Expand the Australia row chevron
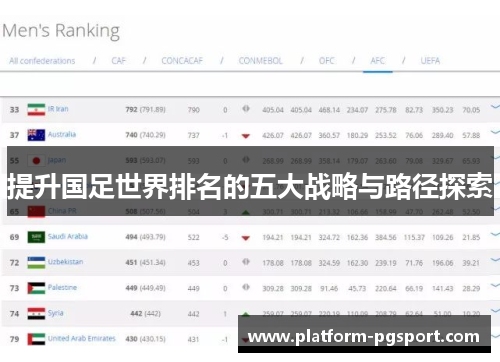This screenshot has height=362, width=500. (495, 132)
